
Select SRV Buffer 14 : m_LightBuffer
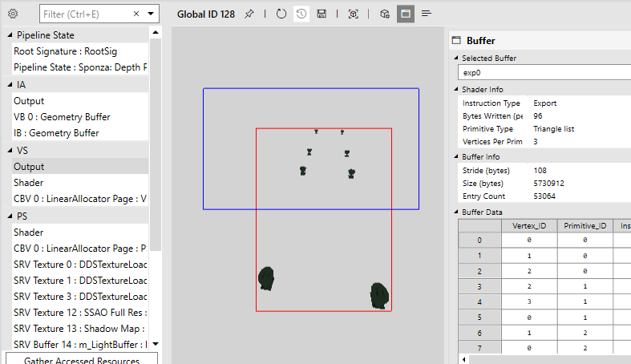80,345
